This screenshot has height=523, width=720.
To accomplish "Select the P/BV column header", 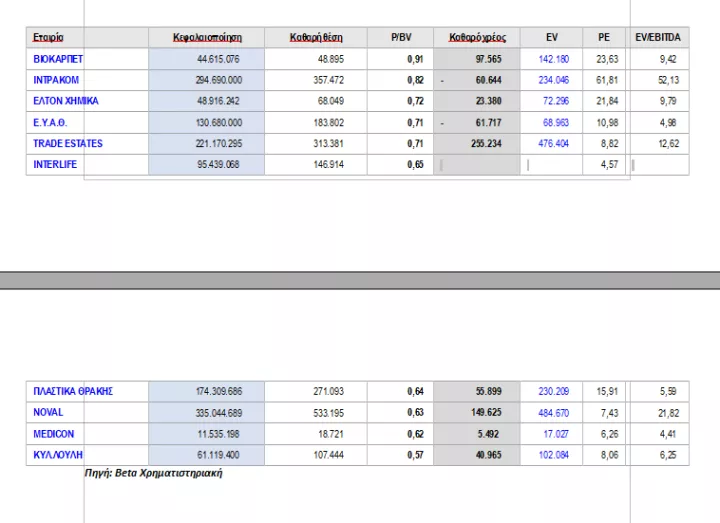I will [x=401, y=38].
